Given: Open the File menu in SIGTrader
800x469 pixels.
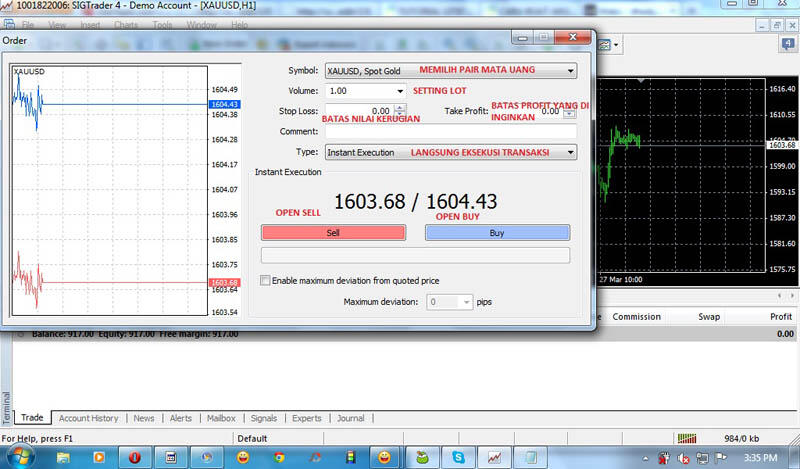Looking at the screenshot, I should click(x=28, y=25).
